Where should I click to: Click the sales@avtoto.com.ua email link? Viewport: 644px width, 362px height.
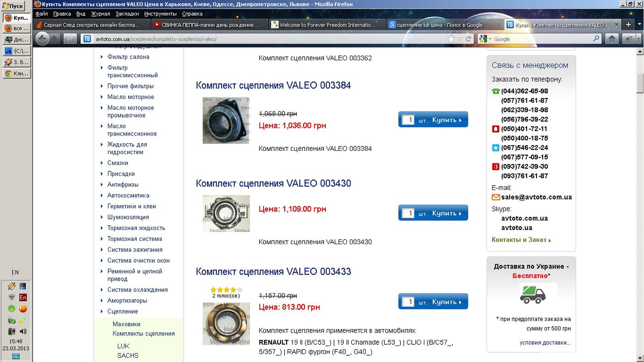pos(537,197)
